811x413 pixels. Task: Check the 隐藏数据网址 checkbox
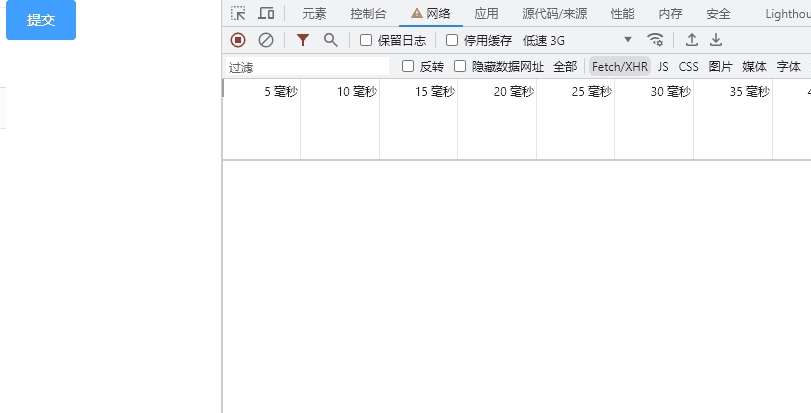460,66
